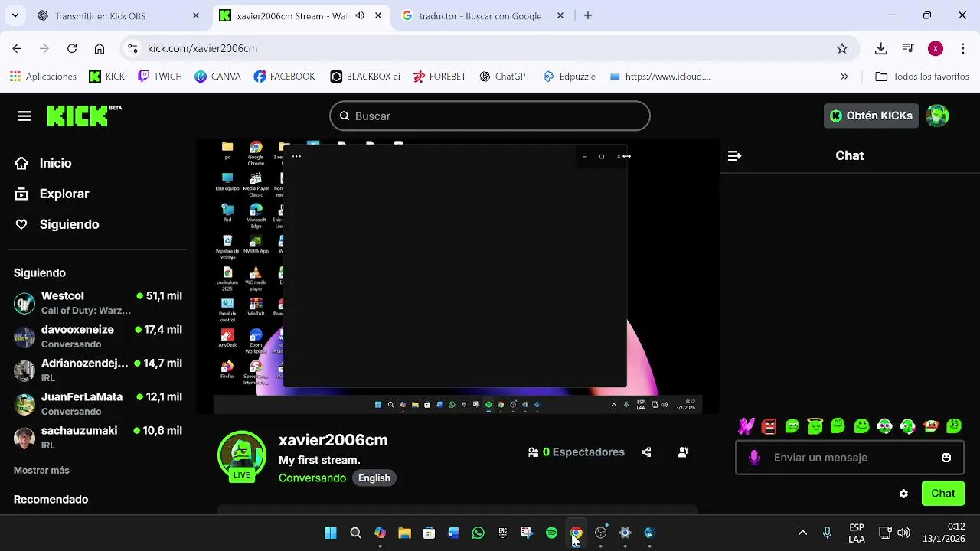Open the KICK bookmark
The image size is (980, 551).
point(106,77)
